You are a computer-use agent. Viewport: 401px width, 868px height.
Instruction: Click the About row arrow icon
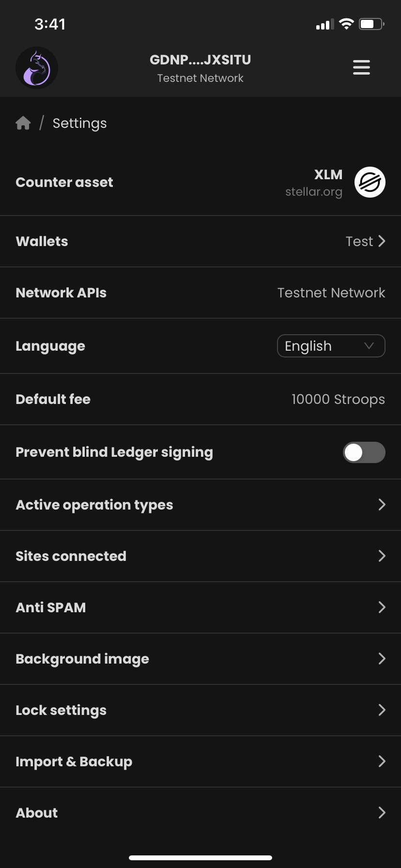(x=382, y=813)
